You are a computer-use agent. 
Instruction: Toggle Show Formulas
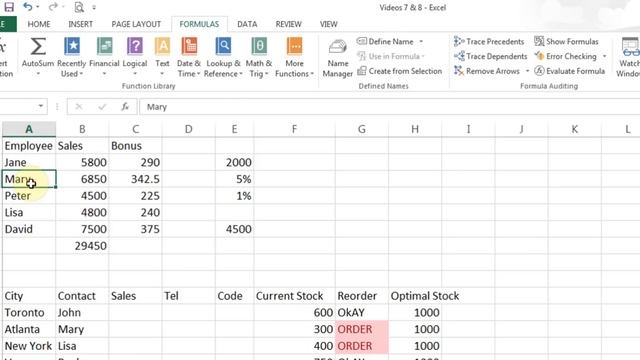click(566, 42)
